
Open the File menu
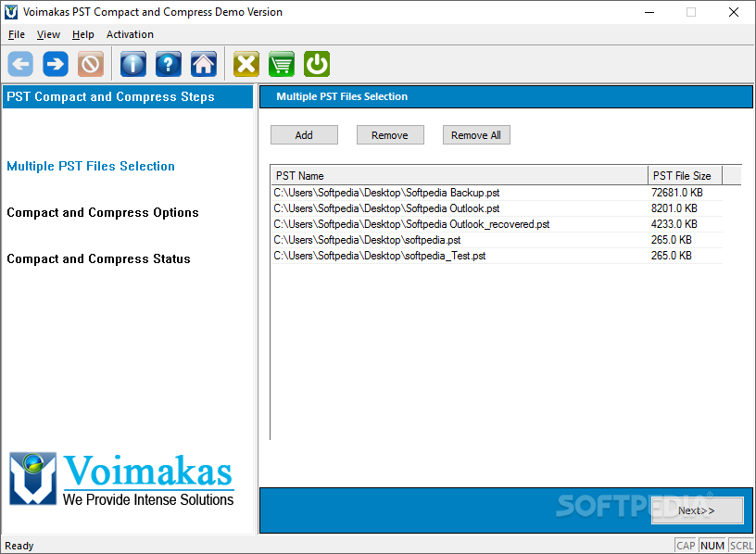tap(17, 34)
